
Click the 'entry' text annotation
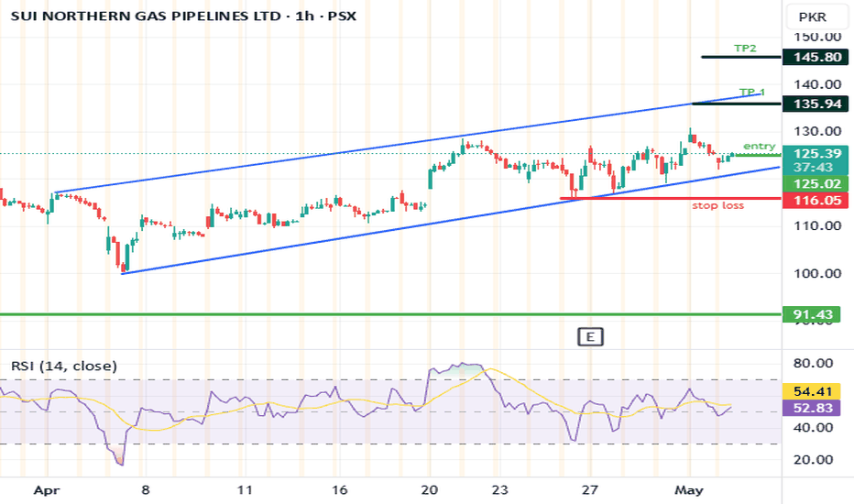(760, 146)
